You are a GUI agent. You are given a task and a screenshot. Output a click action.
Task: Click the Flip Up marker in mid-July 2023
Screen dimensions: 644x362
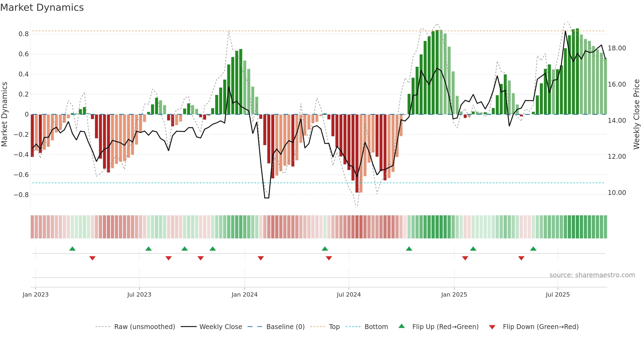point(149,249)
